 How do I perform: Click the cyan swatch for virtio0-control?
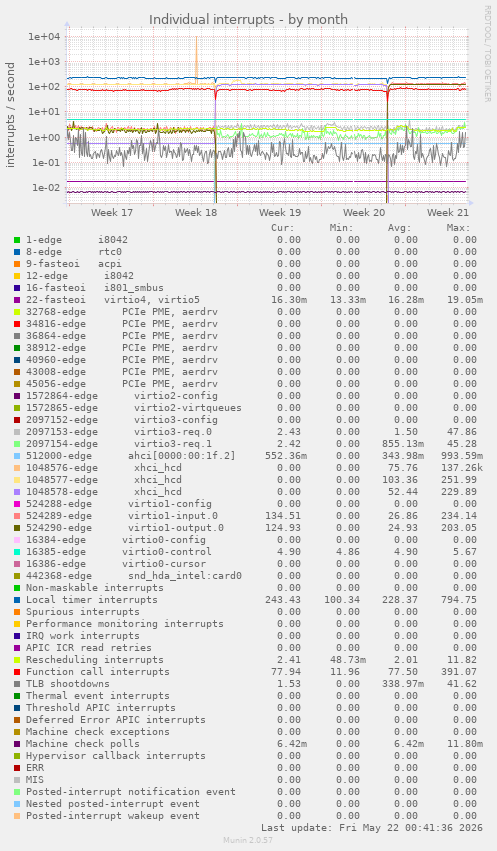pos(17,552)
